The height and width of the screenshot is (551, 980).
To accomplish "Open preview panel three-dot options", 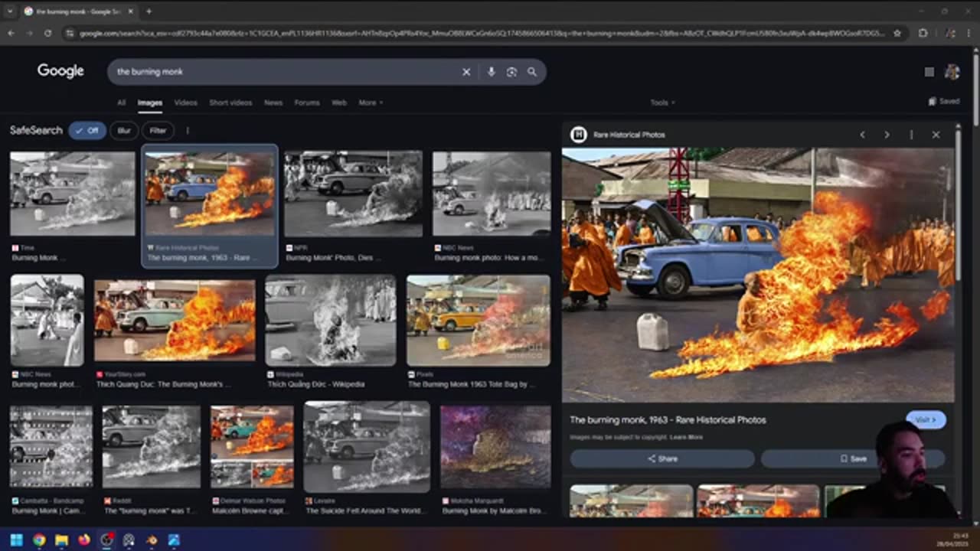I will point(911,135).
